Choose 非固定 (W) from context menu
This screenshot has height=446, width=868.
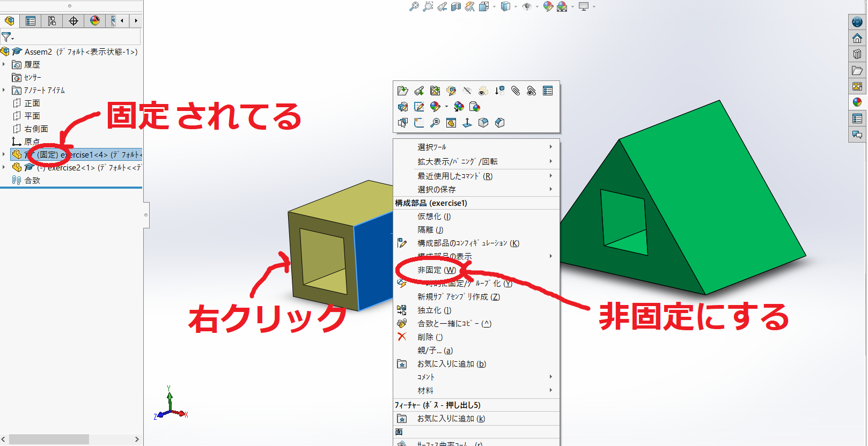tap(476, 270)
